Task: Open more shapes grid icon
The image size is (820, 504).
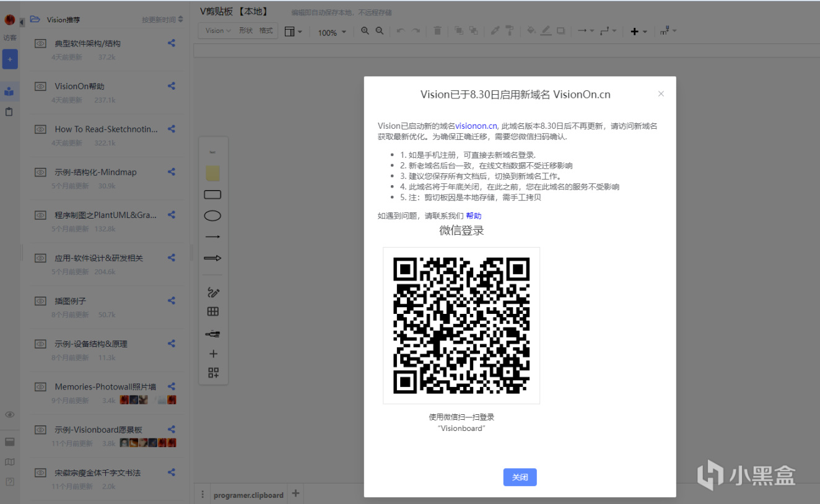Action: (213, 373)
